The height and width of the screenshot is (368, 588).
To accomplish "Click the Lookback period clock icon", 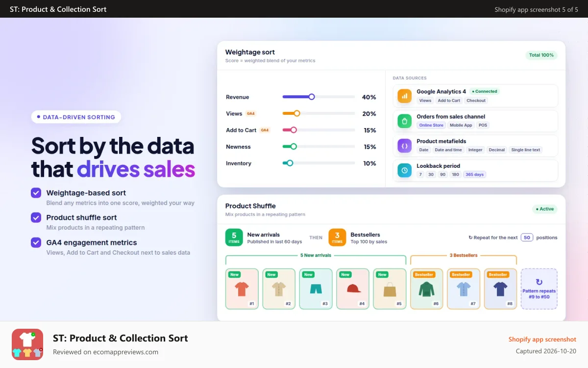I will (x=405, y=170).
